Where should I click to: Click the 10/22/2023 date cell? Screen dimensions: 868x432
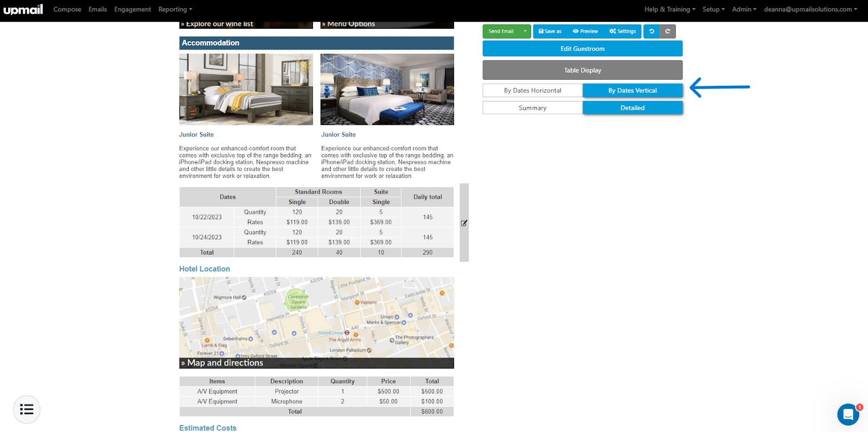tap(207, 217)
